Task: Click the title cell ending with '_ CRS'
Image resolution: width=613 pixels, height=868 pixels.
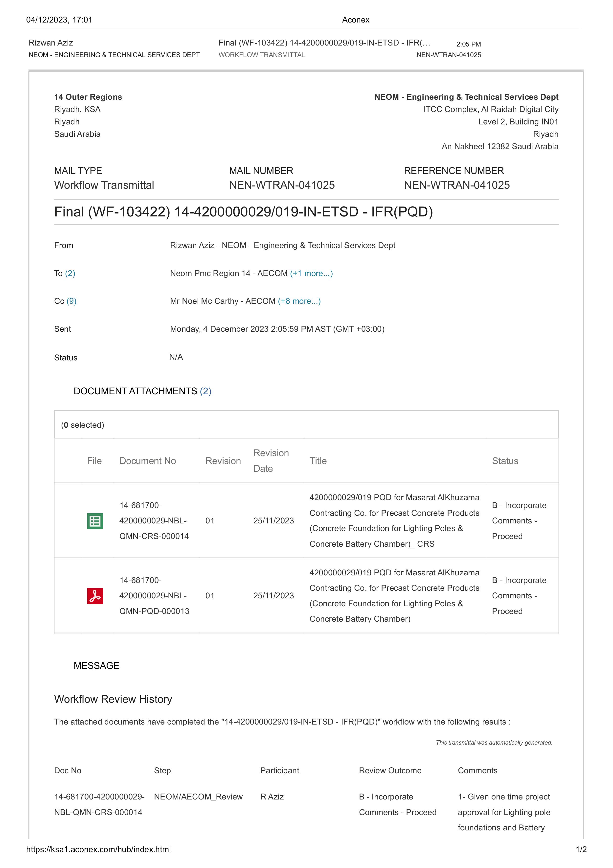Action: pos(395,520)
